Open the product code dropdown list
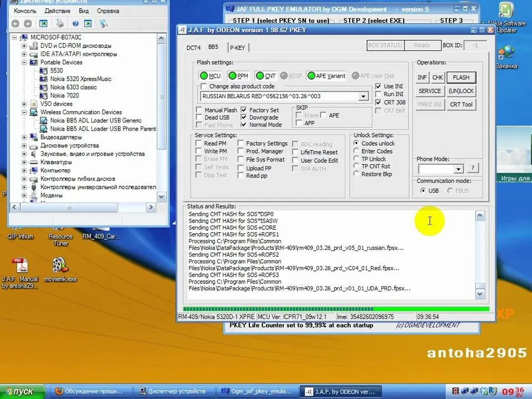Viewport: 532px width, 399px height. click(363, 96)
